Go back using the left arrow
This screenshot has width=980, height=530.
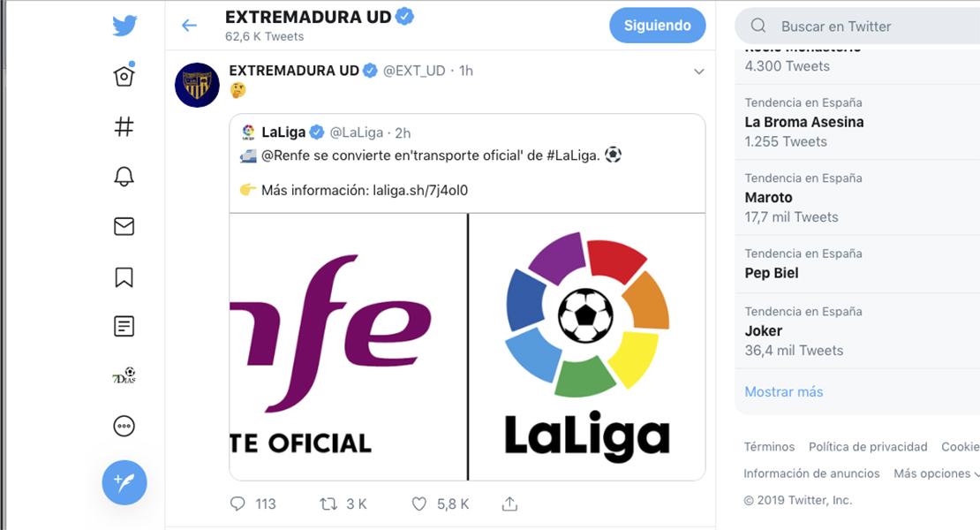(189, 25)
